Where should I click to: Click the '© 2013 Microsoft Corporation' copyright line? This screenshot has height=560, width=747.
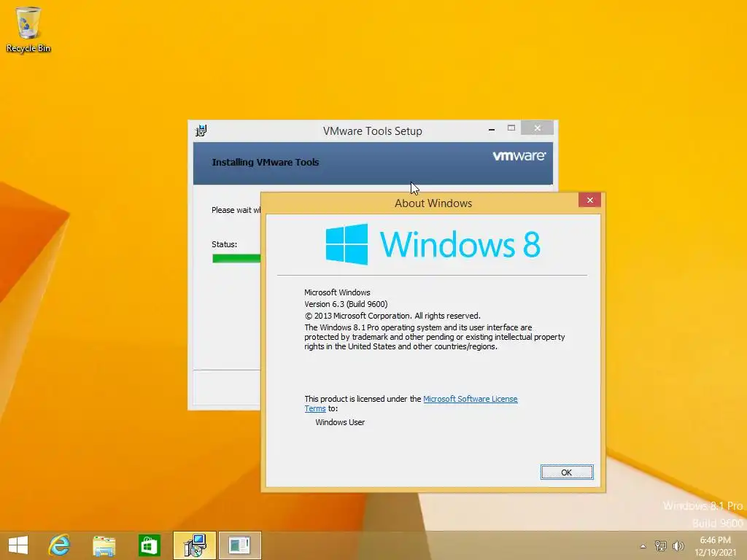click(x=392, y=316)
